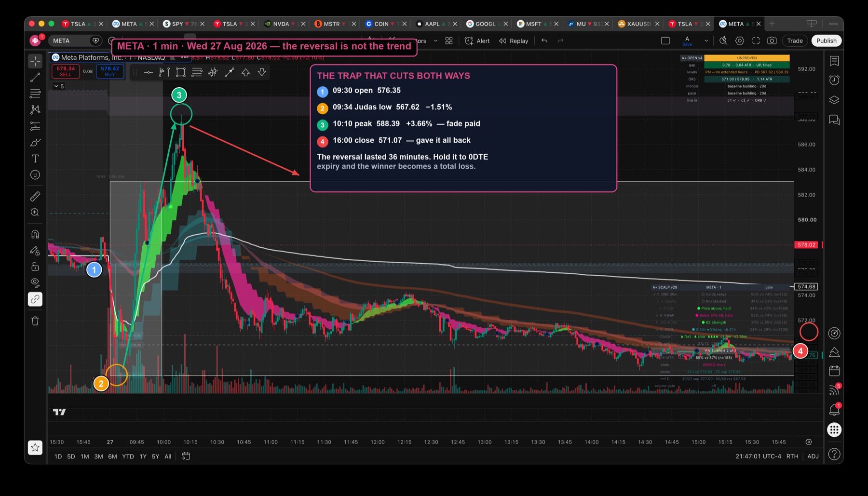
Task: Expand the Indicators favorites chevron
Action: point(436,41)
